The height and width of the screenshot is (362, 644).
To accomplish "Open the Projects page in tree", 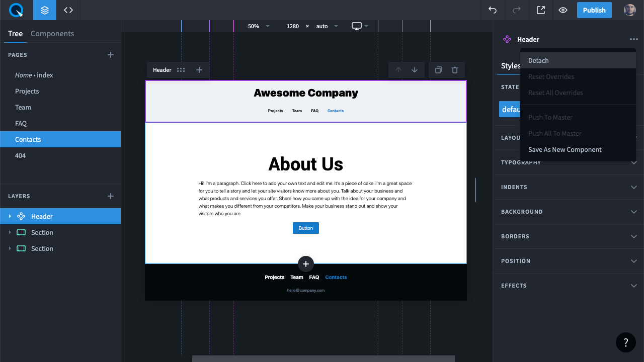I will [27, 91].
